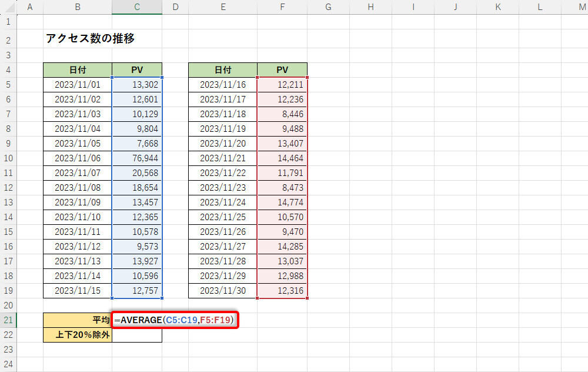Screen dimensions: 588x372
Task: Click date cell 2023/11/12
Action: point(78,246)
